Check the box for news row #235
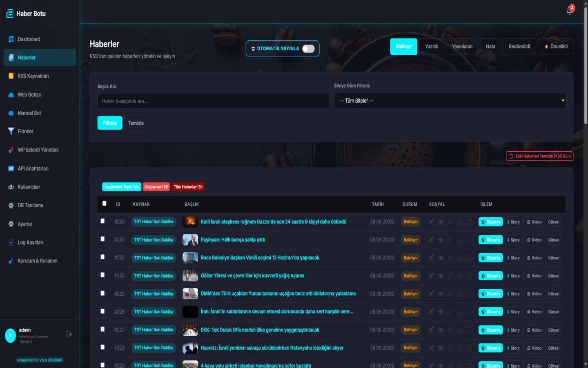The width and height of the screenshot is (588, 368). point(102,257)
